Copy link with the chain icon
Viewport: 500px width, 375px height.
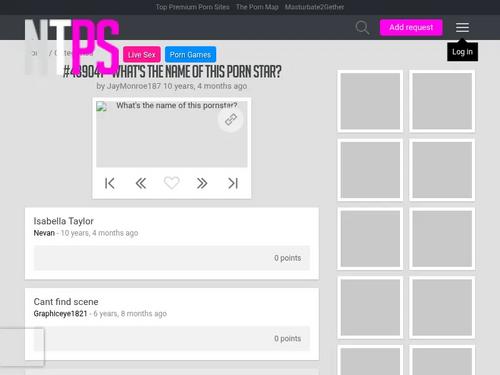pos(231,119)
